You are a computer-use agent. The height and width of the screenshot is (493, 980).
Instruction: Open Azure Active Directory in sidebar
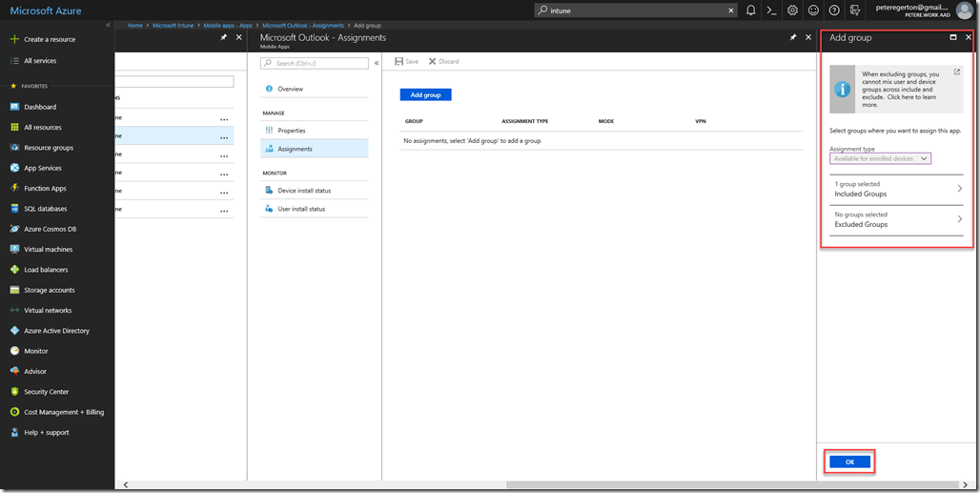tap(56, 331)
